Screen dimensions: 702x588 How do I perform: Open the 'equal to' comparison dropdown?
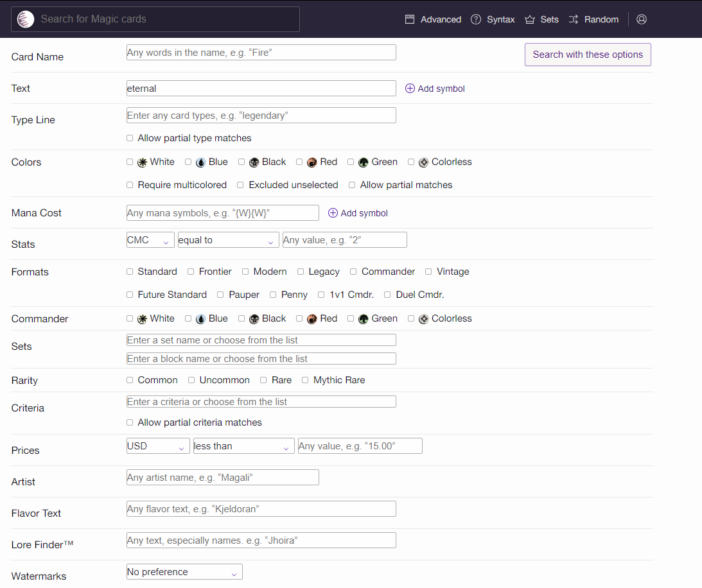click(229, 240)
